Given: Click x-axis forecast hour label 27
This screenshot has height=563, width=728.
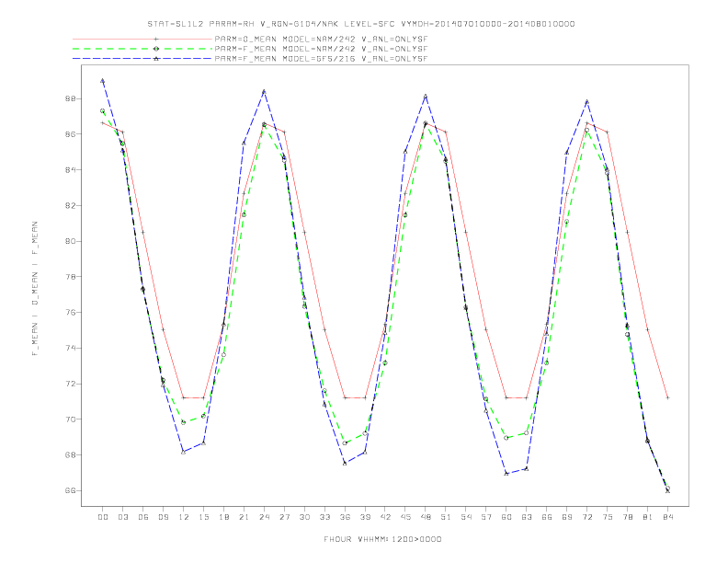Looking at the screenshot, I should pos(284,517).
